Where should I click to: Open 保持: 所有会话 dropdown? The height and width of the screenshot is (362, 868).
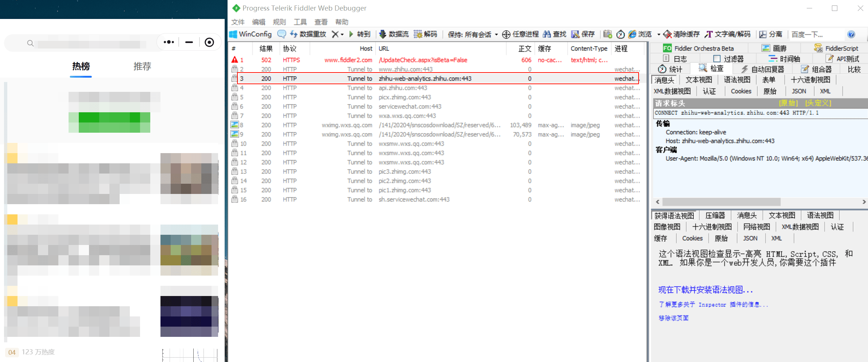(x=473, y=34)
